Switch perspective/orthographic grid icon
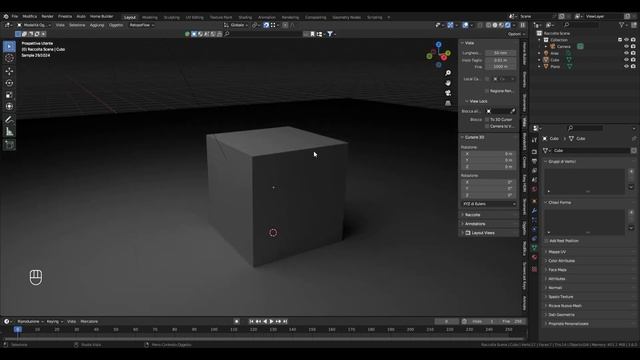The height and width of the screenshot is (360, 640). pyautogui.click(x=448, y=103)
